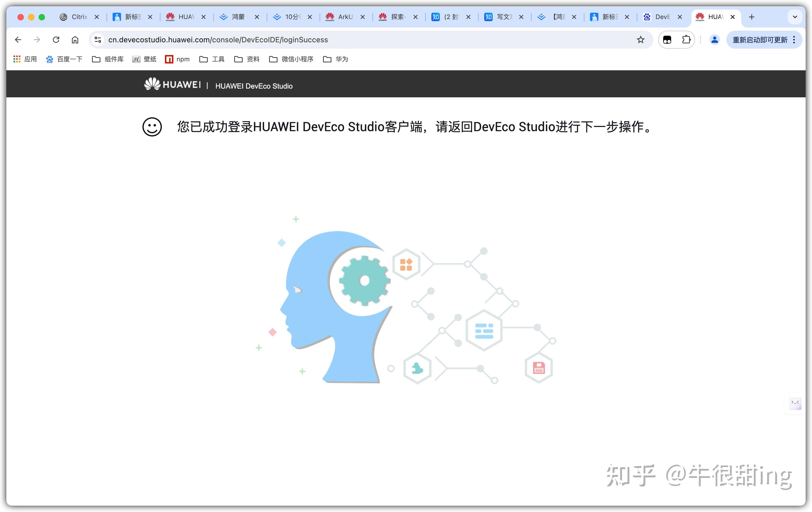
Task: Open the user profile avatar icon
Action: tap(714, 40)
